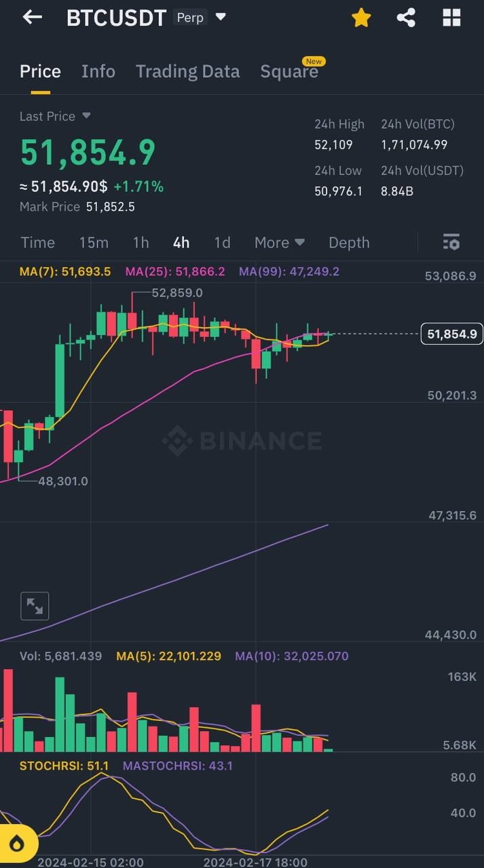Viewport: 484px width, 868px height.
Task: Open chart settings icon beside Depth
Action: point(451,242)
